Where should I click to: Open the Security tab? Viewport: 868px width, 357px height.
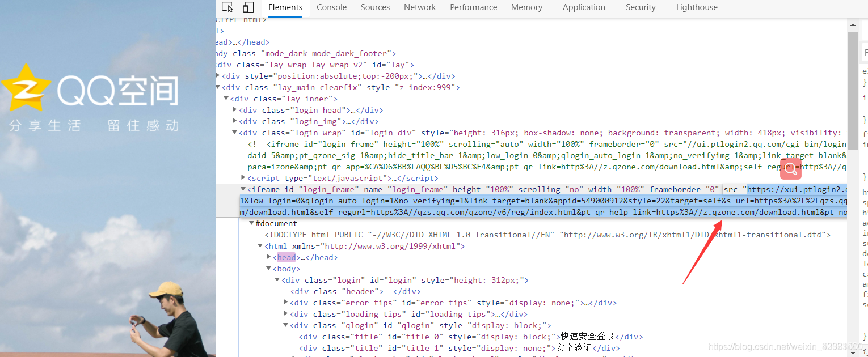[641, 7]
